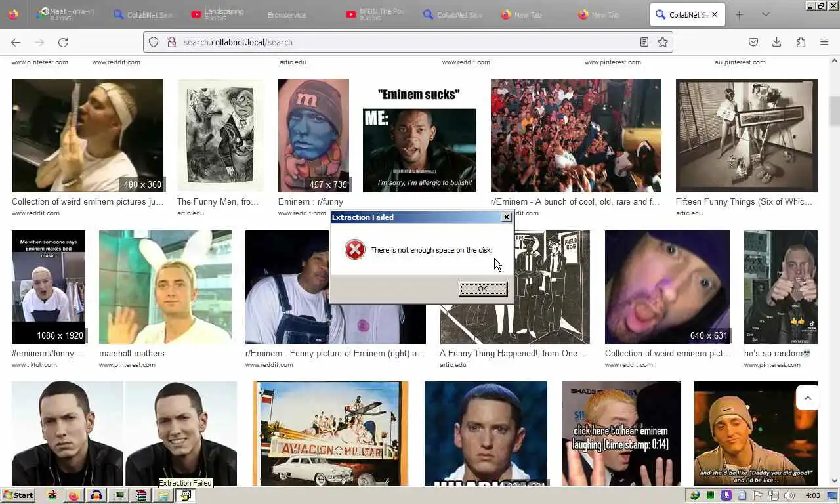Image resolution: width=840 pixels, height=504 pixels.
Task: Open 'A Funny Thing Happened!, from One-...' link
Action: point(514,354)
